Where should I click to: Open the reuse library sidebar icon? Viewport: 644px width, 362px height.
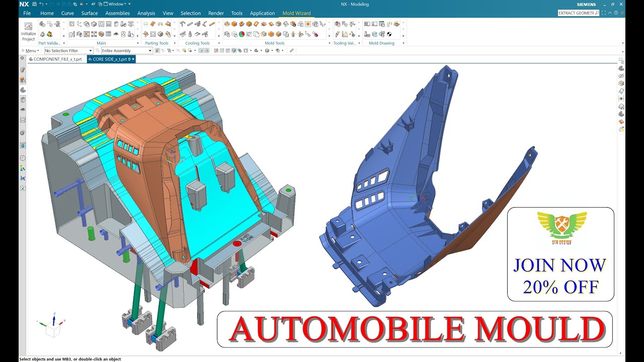tap(23, 100)
